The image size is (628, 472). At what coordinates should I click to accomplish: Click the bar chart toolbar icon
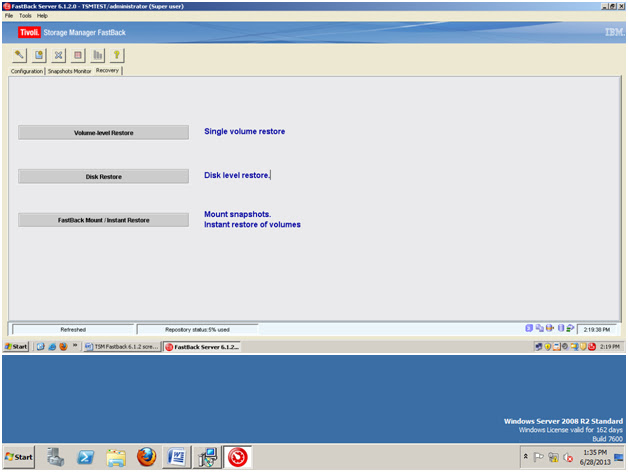(x=97, y=55)
